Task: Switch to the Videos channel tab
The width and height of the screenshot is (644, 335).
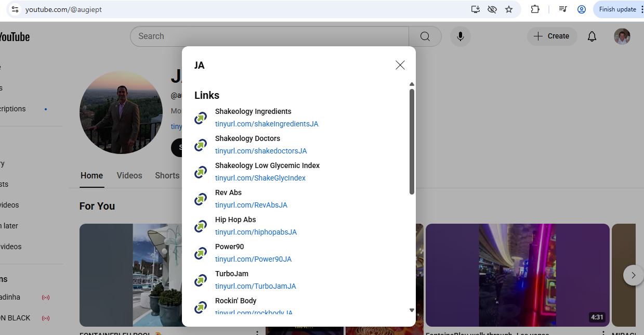Action: 129,176
